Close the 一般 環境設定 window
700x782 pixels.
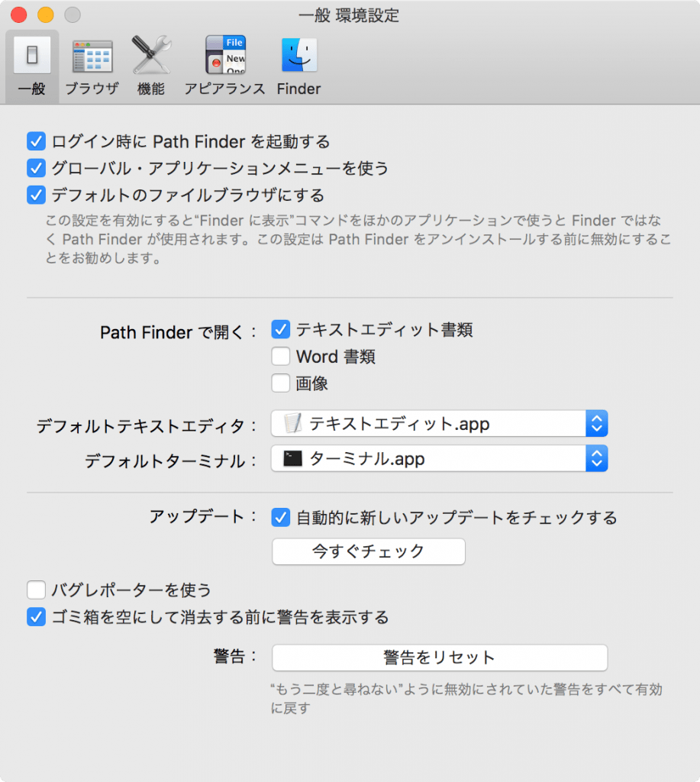pyautogui.click(x=19, y=15)
